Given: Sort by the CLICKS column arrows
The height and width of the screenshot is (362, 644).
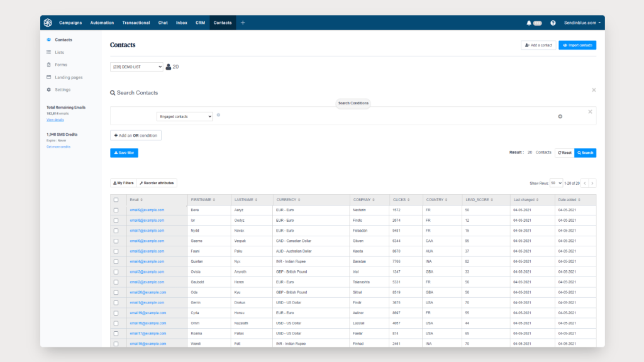Looking at the screenshot, I should 408,200.
